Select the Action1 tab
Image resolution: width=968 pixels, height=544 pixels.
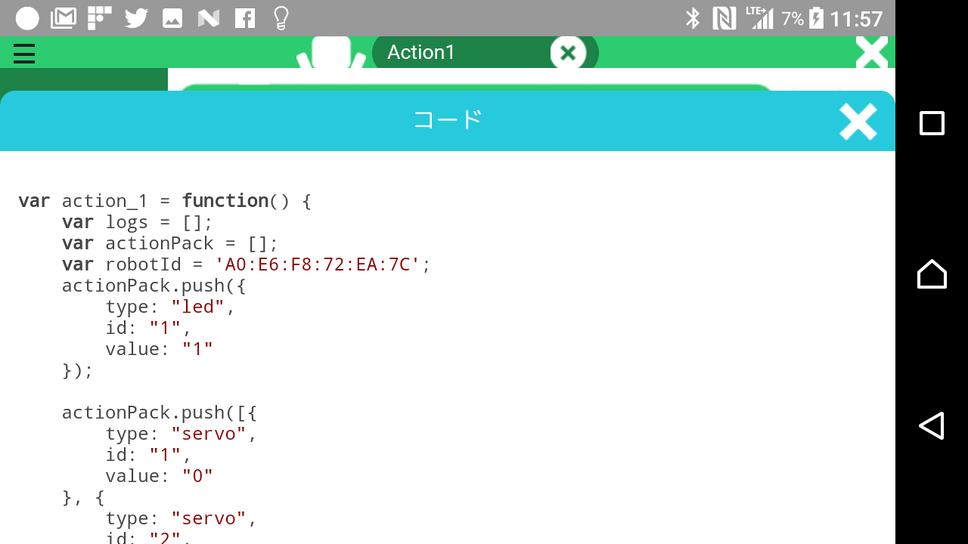421,53
